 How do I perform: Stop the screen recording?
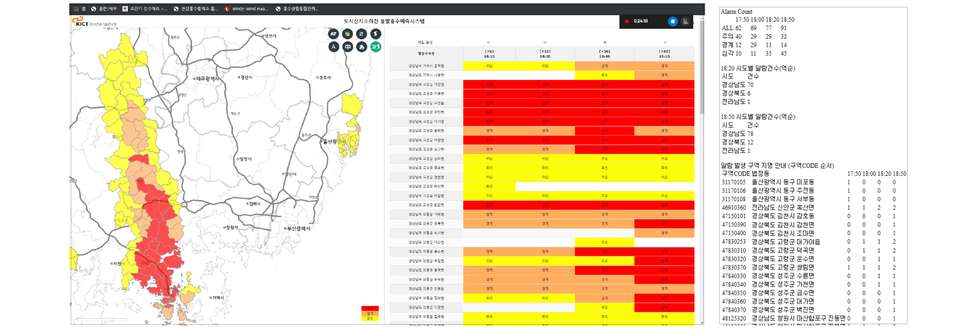point(673,21)
